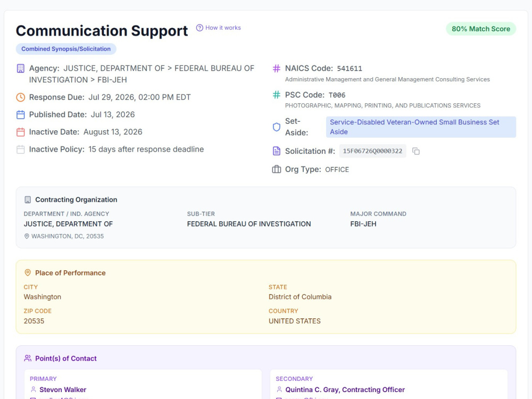532x399 pixels.
Task: Click the state value District of Columbia
Action: [300, 297]
